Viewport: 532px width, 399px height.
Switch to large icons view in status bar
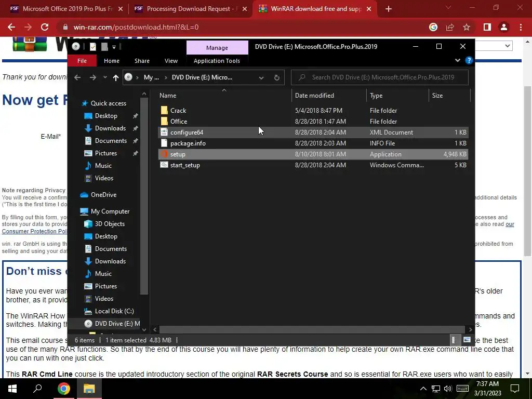[x=467, y=340]
